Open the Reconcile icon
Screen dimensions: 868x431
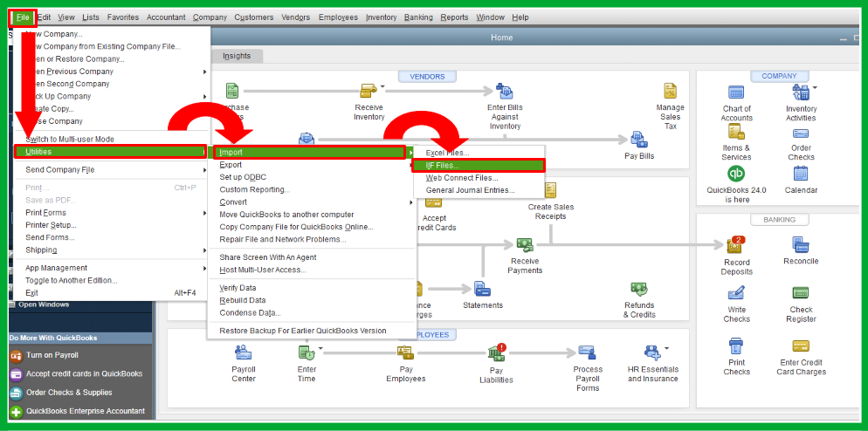(x=801, y=244)
